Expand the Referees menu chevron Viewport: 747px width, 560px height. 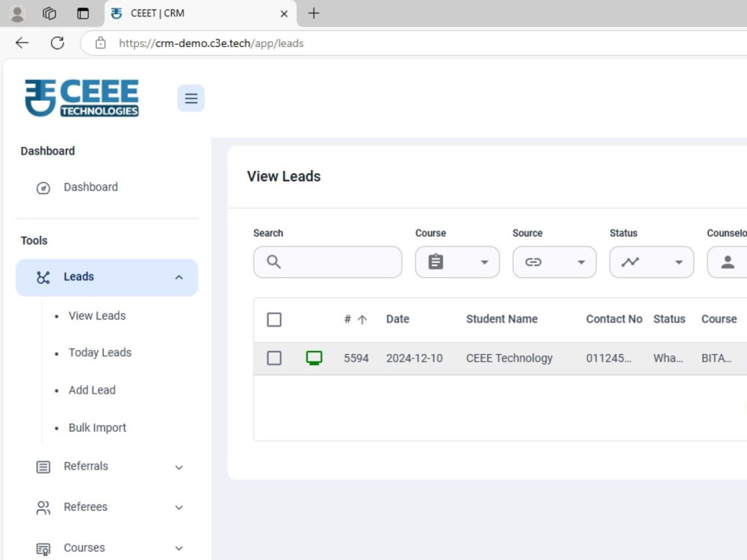tap(179, 508)
